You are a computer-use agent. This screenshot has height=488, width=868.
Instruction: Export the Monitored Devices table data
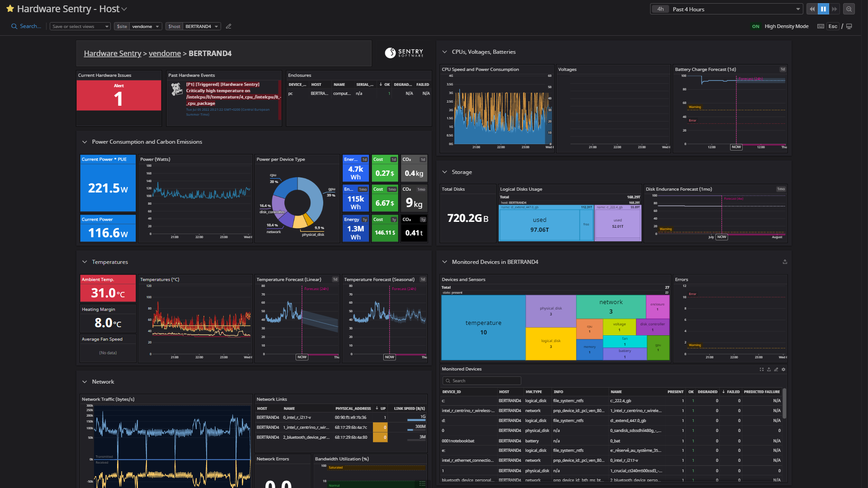pos(769,369)
